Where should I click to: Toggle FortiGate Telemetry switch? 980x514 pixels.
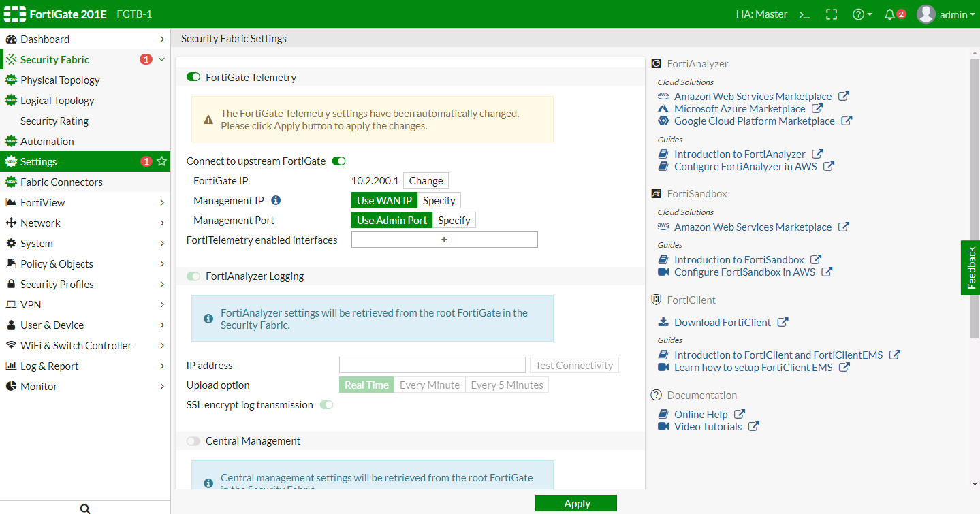193,78
